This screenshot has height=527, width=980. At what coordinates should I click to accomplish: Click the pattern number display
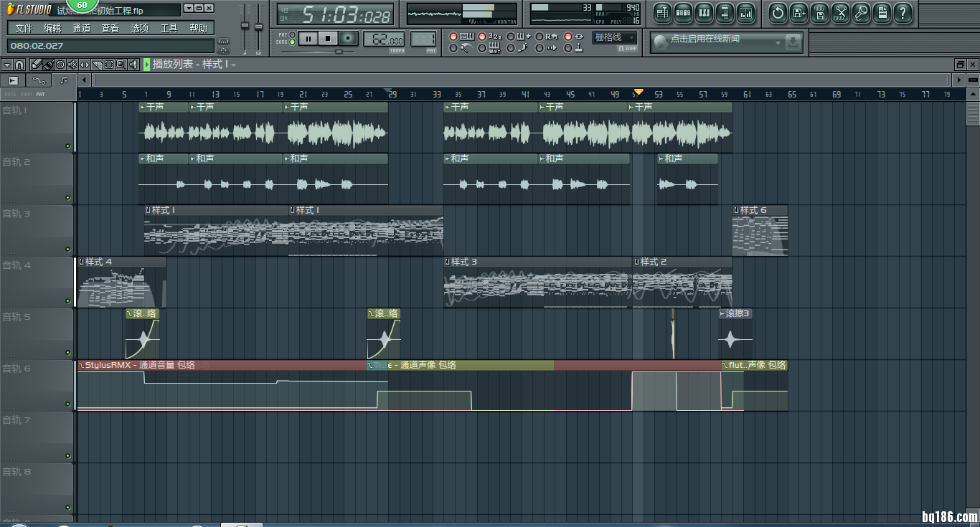[423, 39]
